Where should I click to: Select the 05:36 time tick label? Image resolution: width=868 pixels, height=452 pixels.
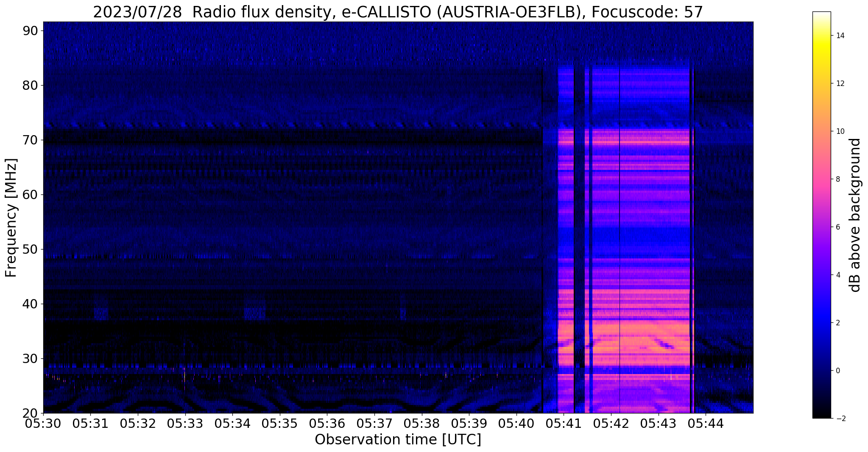click(327, 424)
